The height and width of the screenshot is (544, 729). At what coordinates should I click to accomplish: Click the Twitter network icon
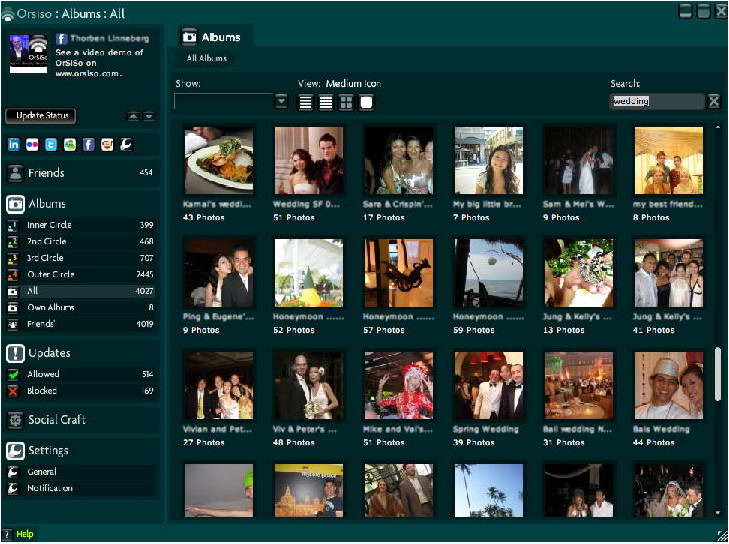(51, 144)
